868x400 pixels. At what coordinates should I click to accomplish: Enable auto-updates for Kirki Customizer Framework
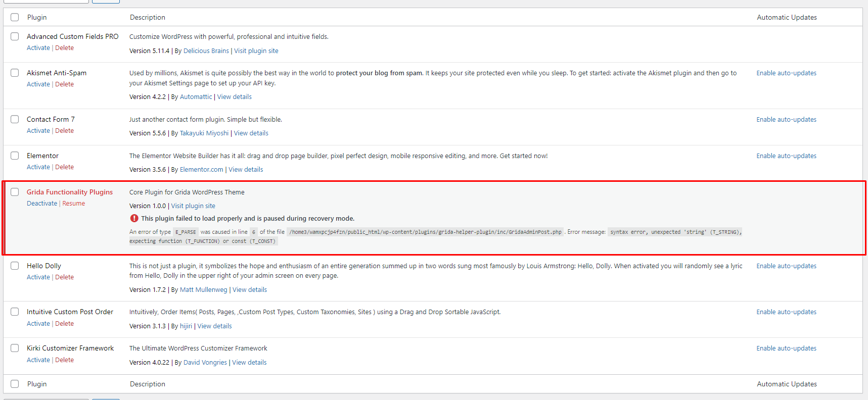click(786, 348)
